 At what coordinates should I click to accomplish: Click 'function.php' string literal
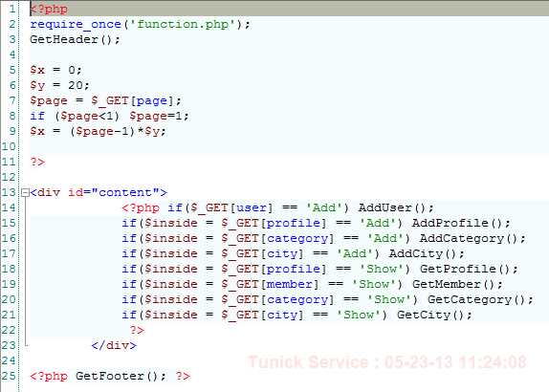click(183, 25)
